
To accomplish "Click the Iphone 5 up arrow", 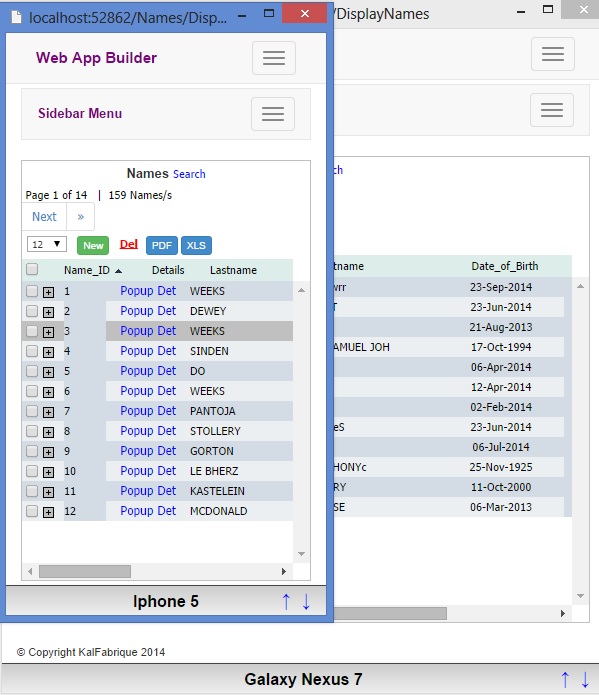I will point(286,601).
